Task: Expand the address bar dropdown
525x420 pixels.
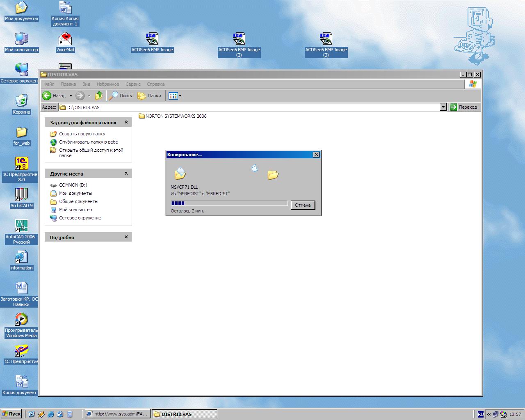Action: [x=443, y=107]
